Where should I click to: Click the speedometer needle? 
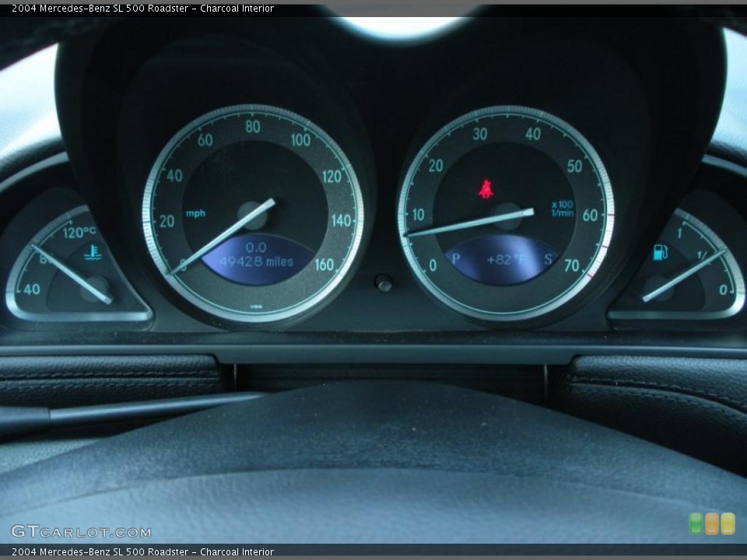tap(223, 236)
